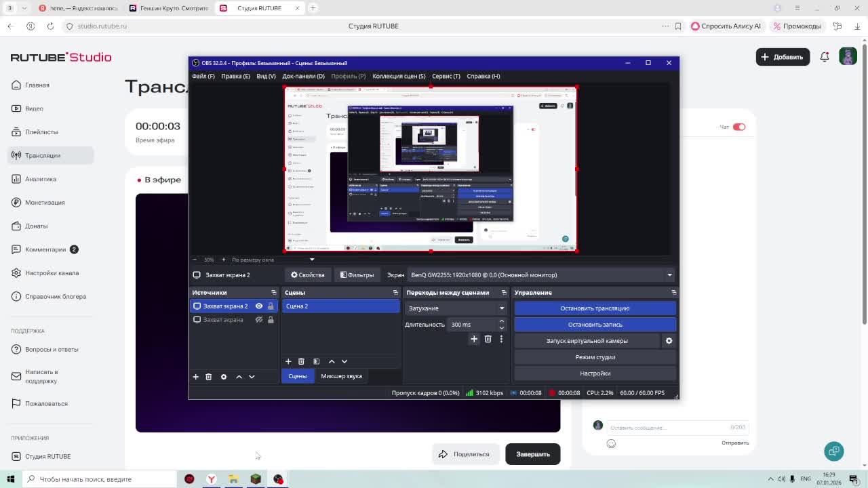
Task: Unlock the Захват экрана 2 source
Action: point(271,306)
